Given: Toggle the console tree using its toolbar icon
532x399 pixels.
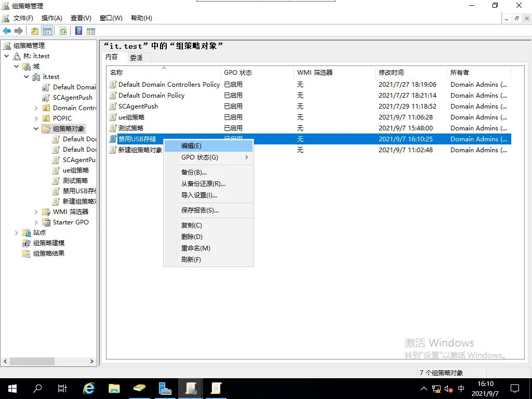Looking at the screenshot, I should pos(47,31).
